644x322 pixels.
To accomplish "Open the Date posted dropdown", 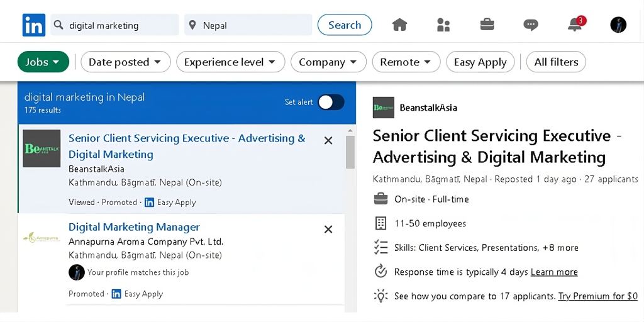I will (126, 62).
